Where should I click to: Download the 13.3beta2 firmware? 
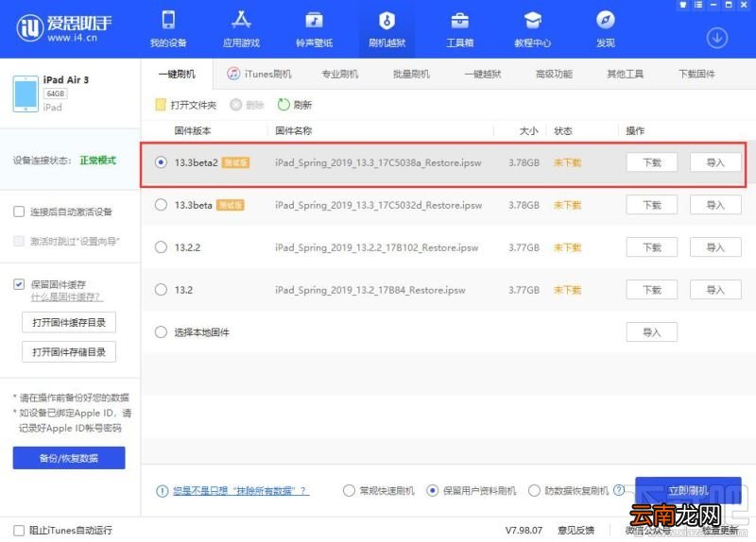[x=652, y=162]
